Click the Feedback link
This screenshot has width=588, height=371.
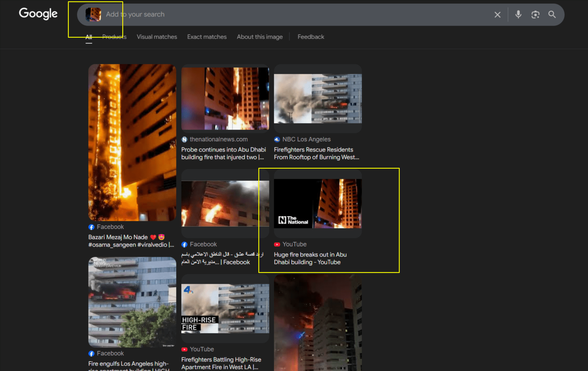coord(311,37)
